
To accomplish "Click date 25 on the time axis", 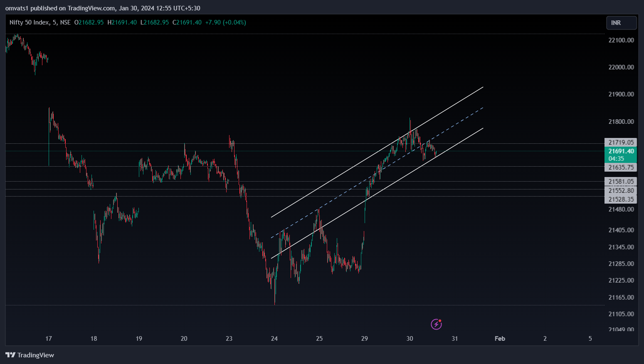I will pyautogui.click(x=319, y=339).
